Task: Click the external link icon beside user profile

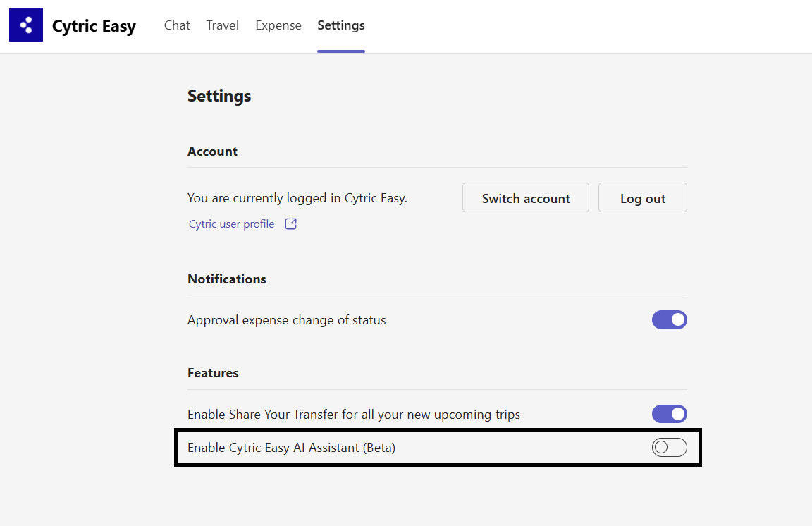Action: click(x=290, y=224)
